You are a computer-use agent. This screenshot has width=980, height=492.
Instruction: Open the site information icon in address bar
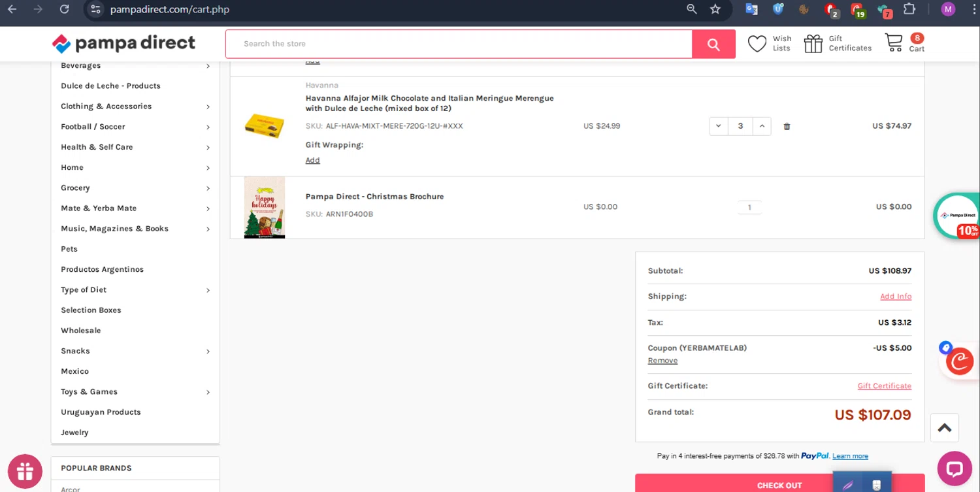pyautogui.click(x=95, y=9)
